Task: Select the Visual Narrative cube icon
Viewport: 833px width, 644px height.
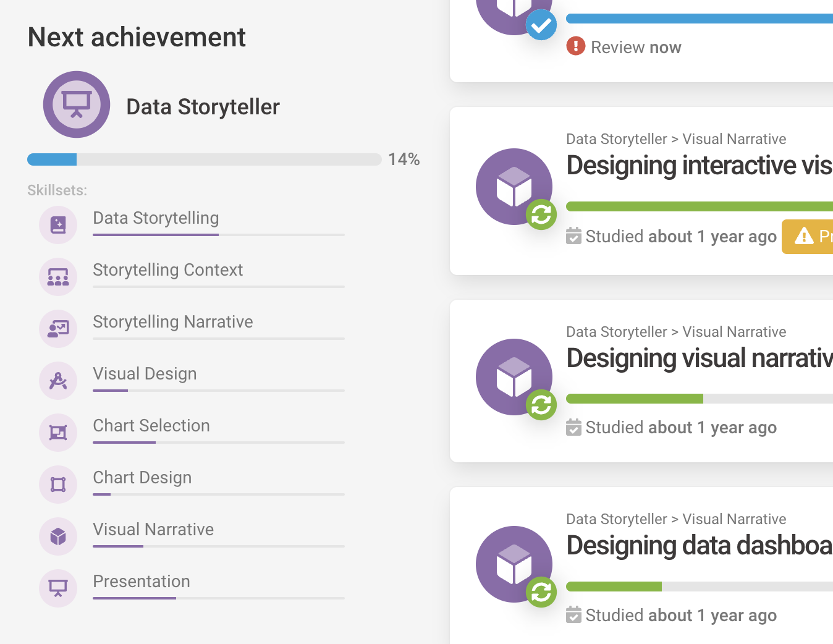Action: click(x=57, y=536)
